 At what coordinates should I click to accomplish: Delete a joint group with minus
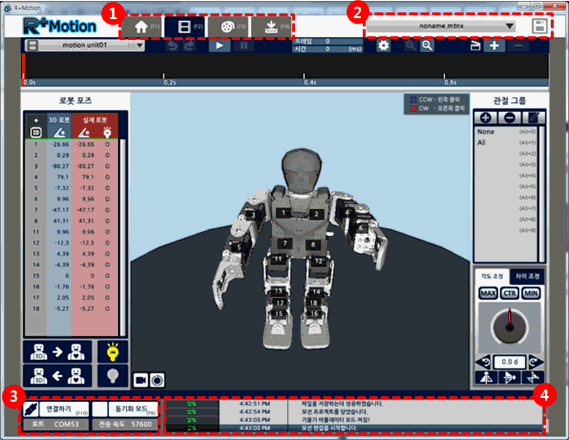[x=509, y=118]
